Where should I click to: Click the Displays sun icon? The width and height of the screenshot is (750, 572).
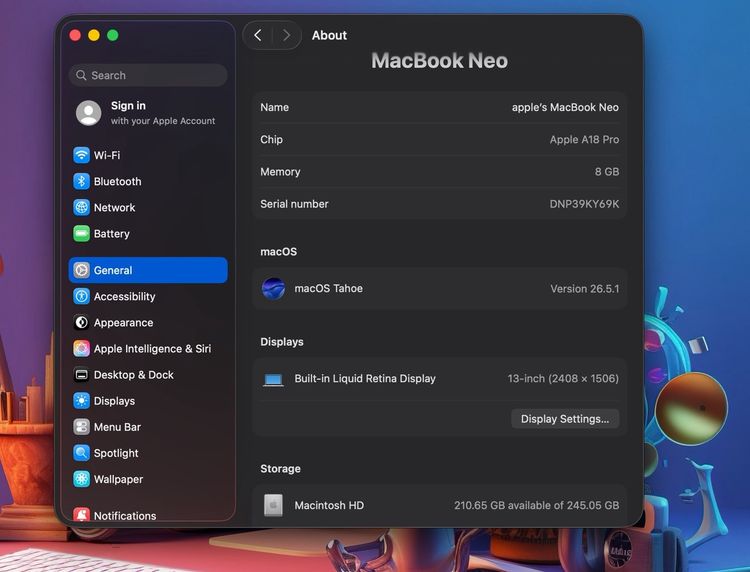tap(81, 401)
